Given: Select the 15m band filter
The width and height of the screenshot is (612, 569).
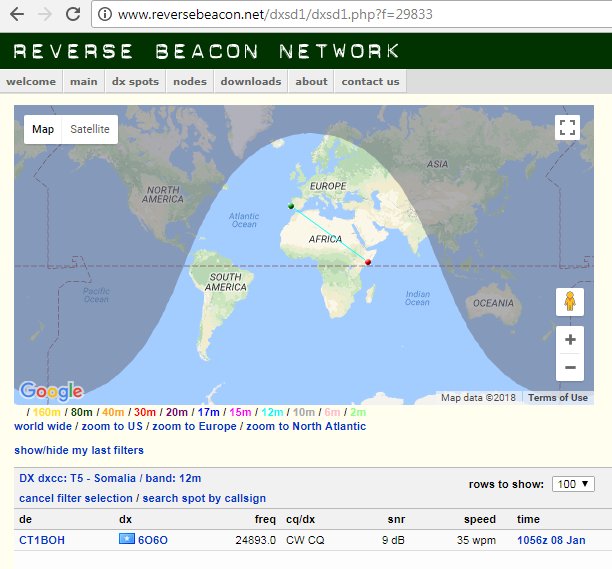Looking at the screenshot, I should pos(240,412).
